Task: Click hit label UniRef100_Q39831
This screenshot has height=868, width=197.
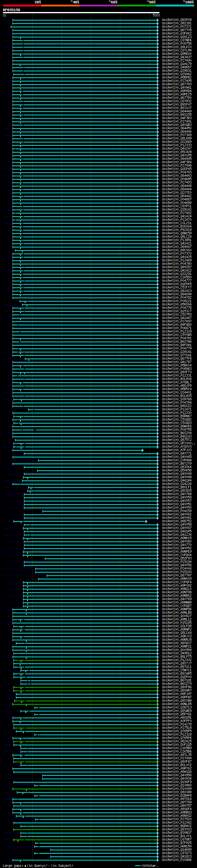Action: (177, 71)
